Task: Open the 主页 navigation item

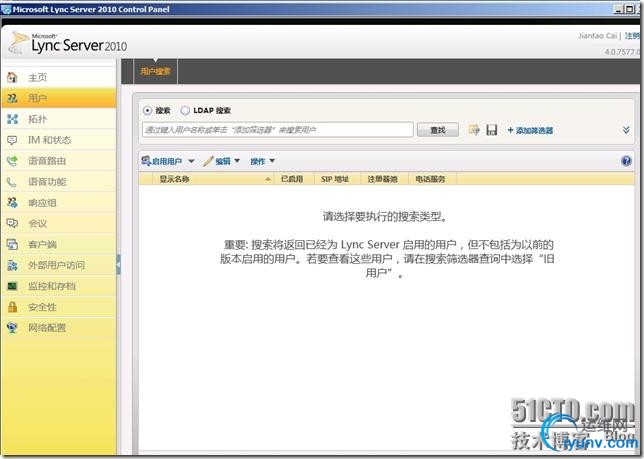Action: click(x=59, y=77)
